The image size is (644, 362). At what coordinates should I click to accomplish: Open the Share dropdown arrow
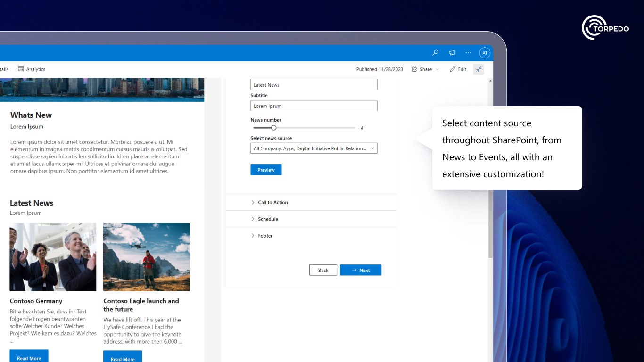437,69
